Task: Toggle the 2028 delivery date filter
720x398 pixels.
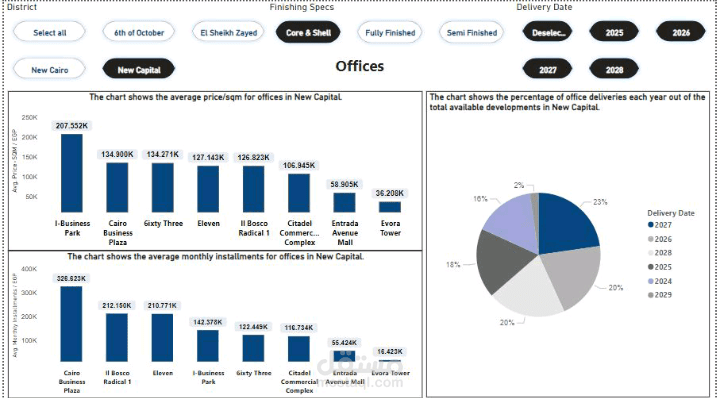Action: click(614, 70)
